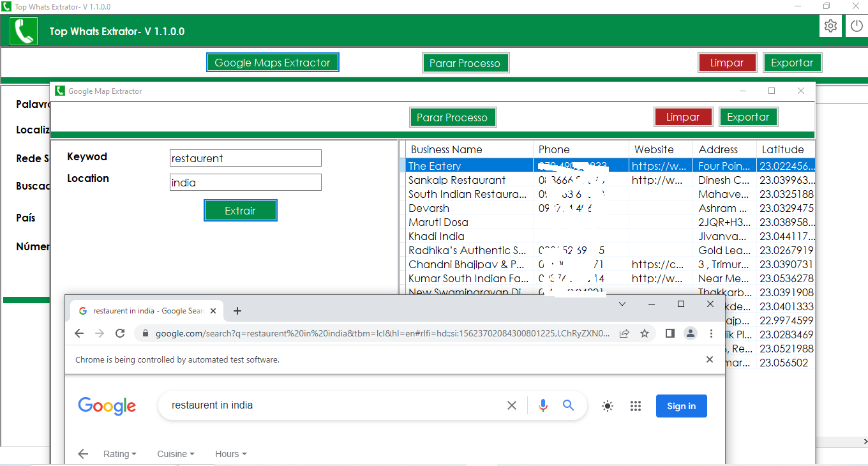Sign in to Google

681,406
